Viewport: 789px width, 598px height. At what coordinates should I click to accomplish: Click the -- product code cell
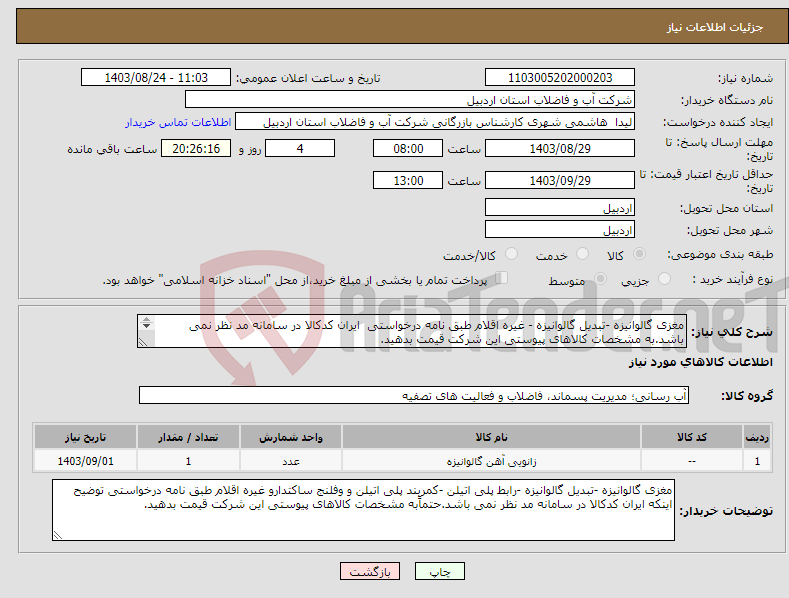[x=692, y=461]
